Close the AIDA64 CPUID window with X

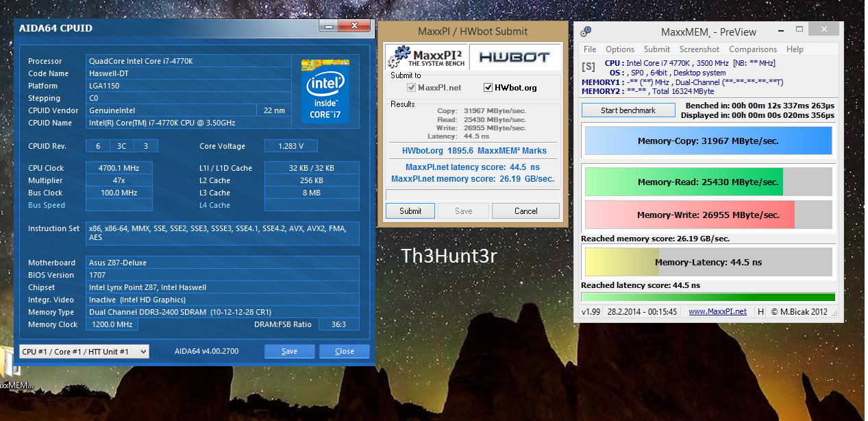click(x=354, y=26)
